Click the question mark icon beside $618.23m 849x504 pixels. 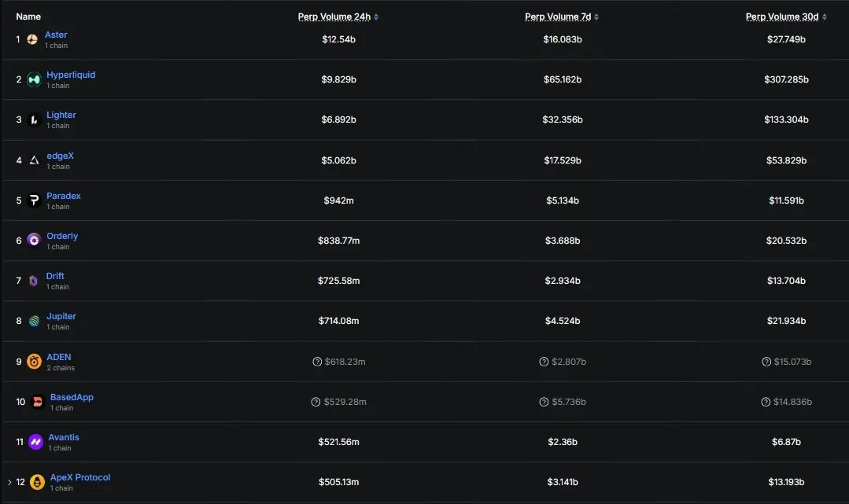[317, 362]
